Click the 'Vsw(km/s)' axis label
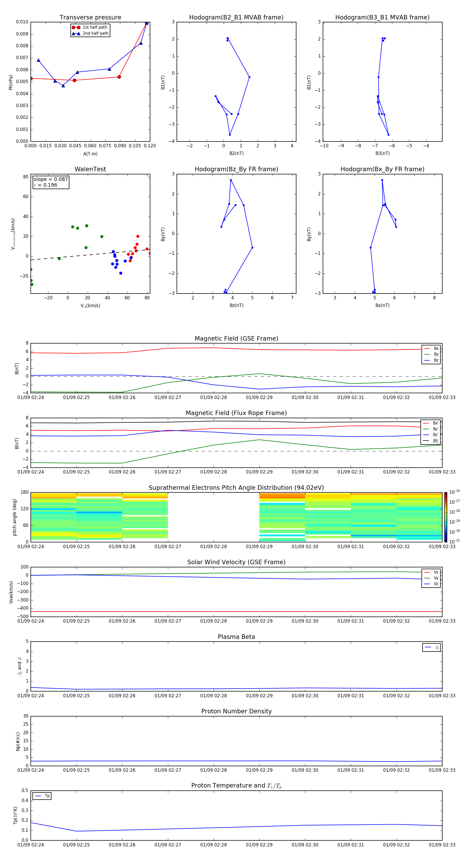Viewport: 473px width, 868px height. tap(11, 592)
